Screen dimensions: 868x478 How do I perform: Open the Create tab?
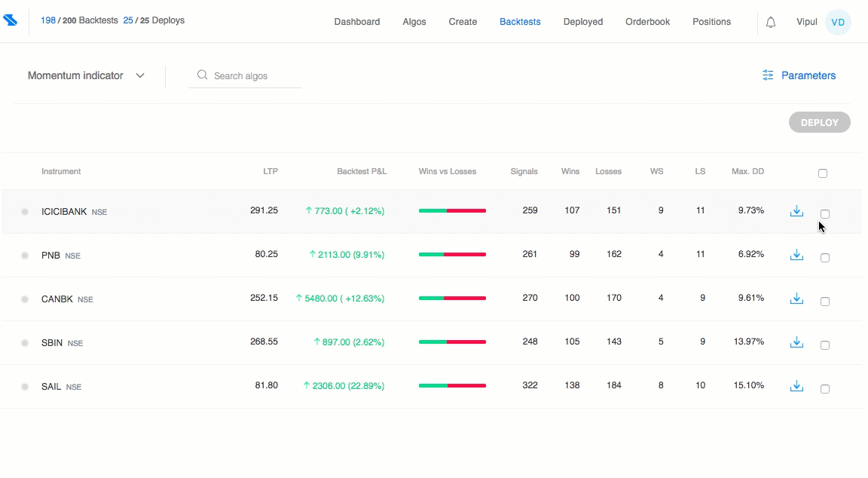[x=463, y=22]
